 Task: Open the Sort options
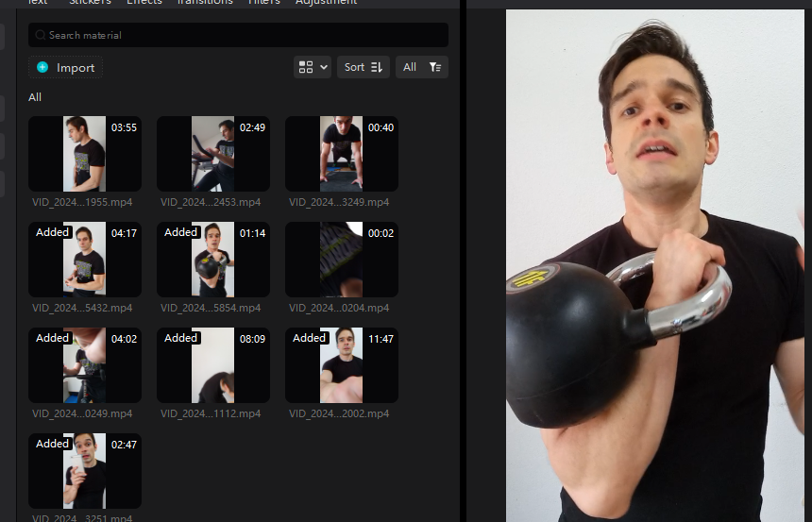pyautogui.click(x=363, y=67)
